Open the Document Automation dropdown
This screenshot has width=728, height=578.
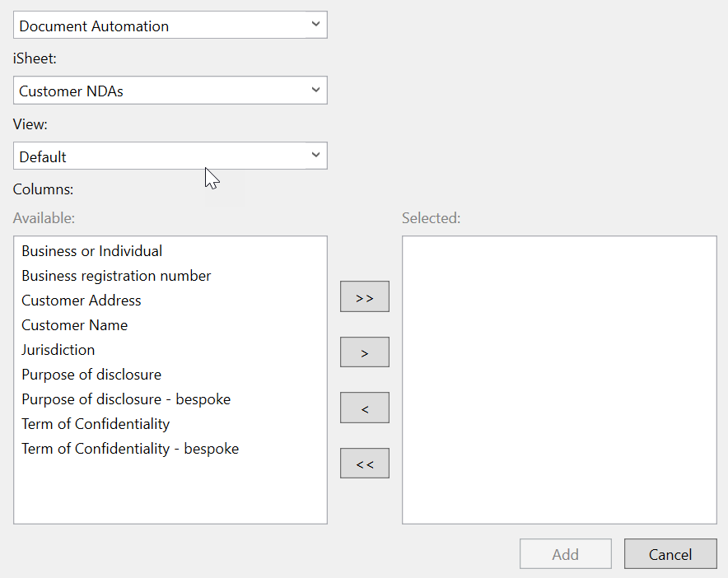coord(170,26)
